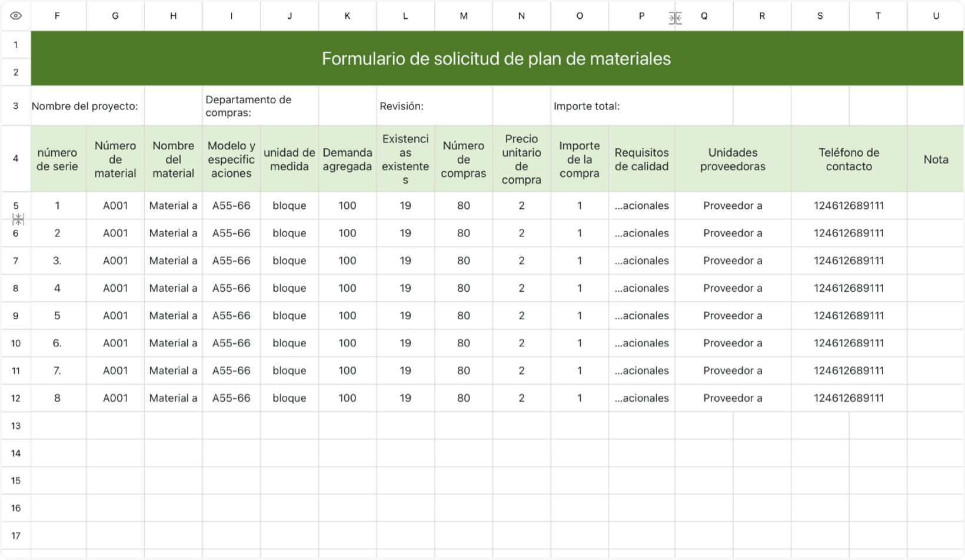Select '...acionales' cell in row 12
This screenshot has height=560, width=965.
[641, 398]
